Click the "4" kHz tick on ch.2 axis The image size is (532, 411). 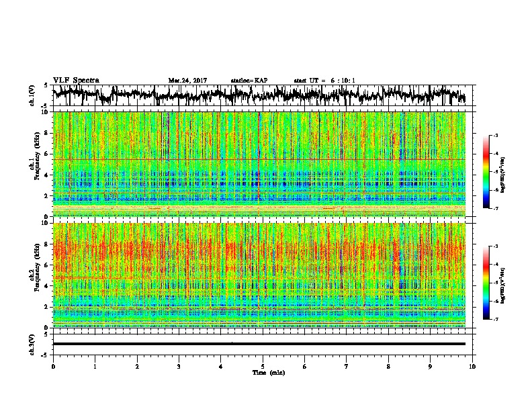point(47,286)
